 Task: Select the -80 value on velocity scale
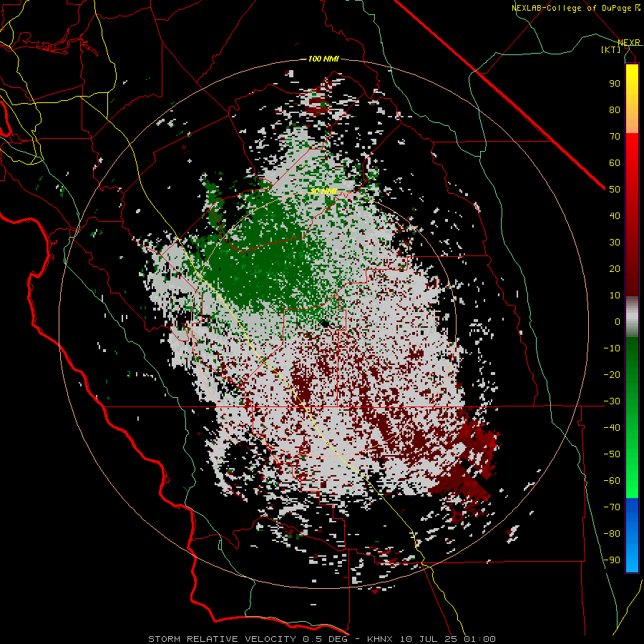tap(612, 534)
